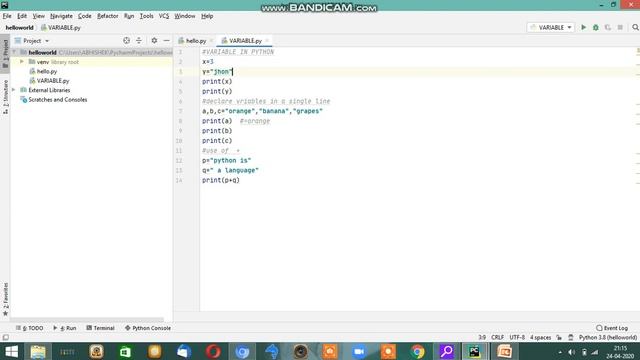Open Project panel settings gear

click(x=154, y=40)
